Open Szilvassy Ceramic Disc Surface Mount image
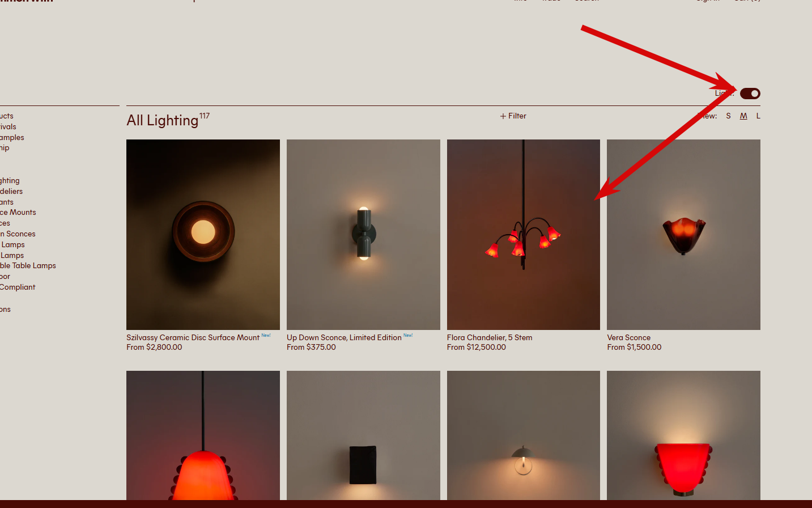Viewport: 812px width, 508px height. [203, 235]
